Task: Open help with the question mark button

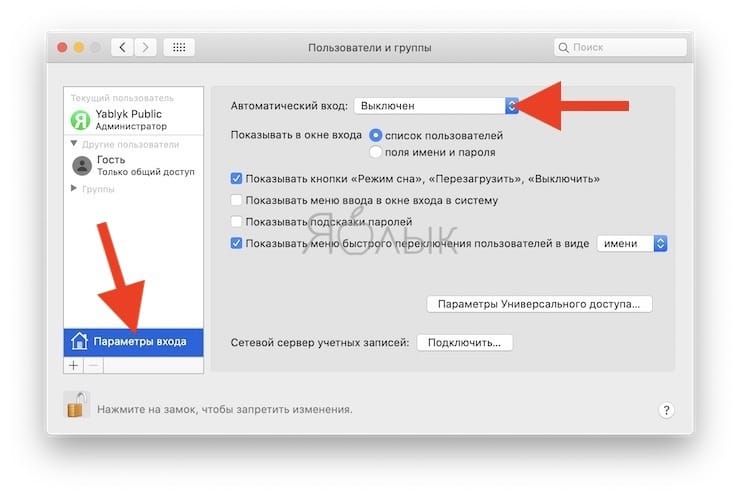Action: click(x=666, y=410)
